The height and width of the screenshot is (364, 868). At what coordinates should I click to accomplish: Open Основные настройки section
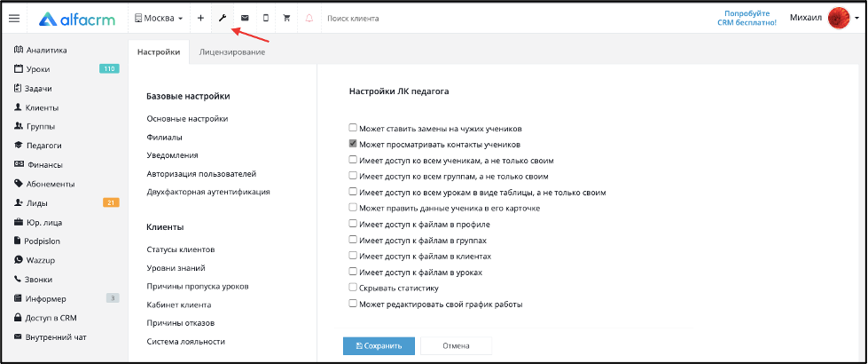(187, 119)
